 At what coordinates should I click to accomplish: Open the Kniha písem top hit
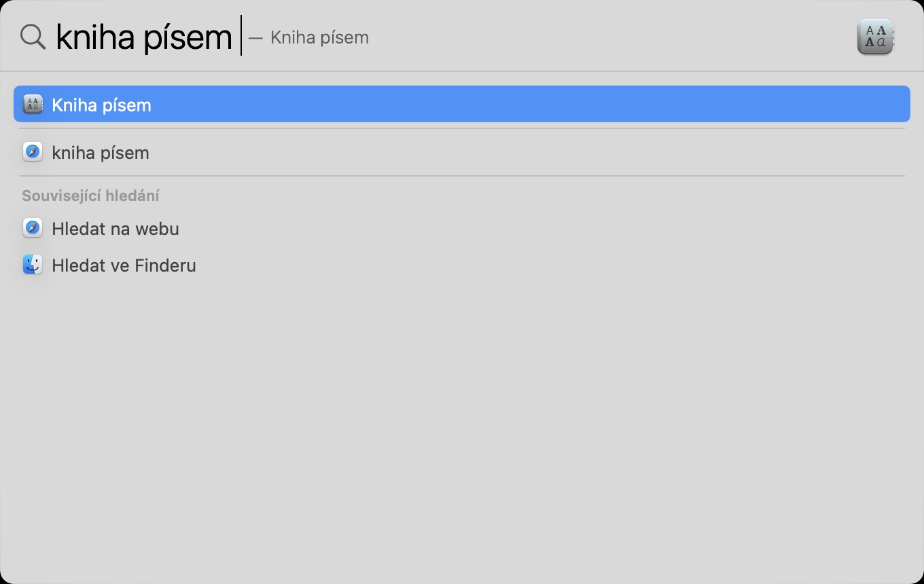pyautogui.click(x=102, y=105)
